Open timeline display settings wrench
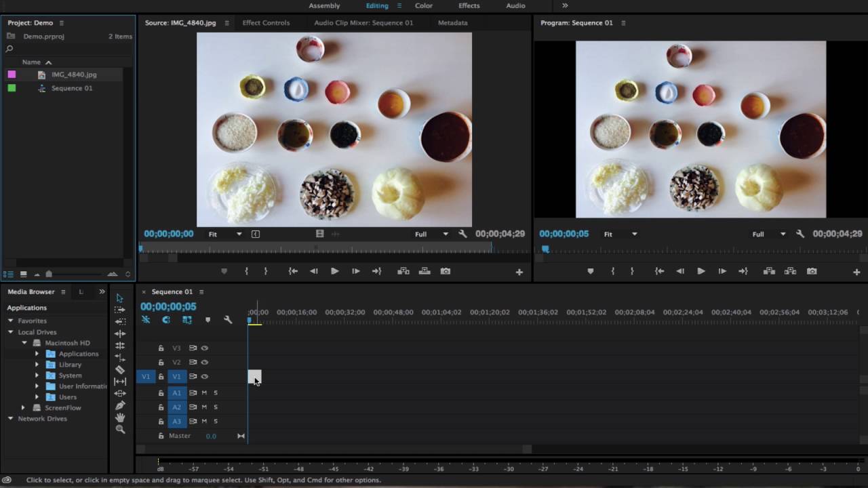 click(x=228, y=320)
